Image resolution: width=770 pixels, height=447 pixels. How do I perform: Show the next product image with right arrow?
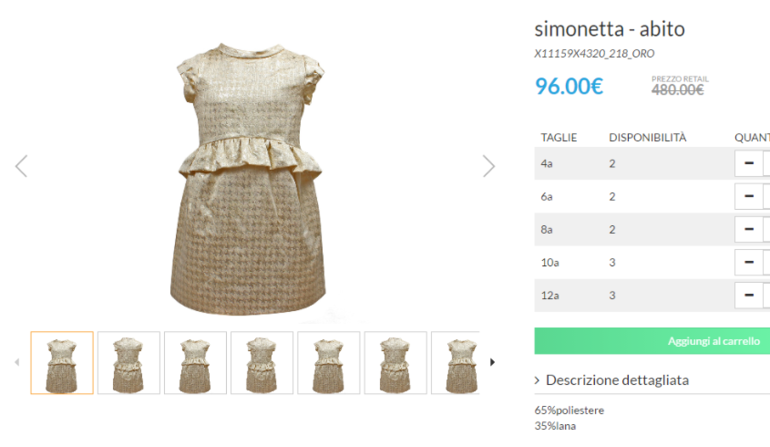pyautogui.click(x=489, y=166)
